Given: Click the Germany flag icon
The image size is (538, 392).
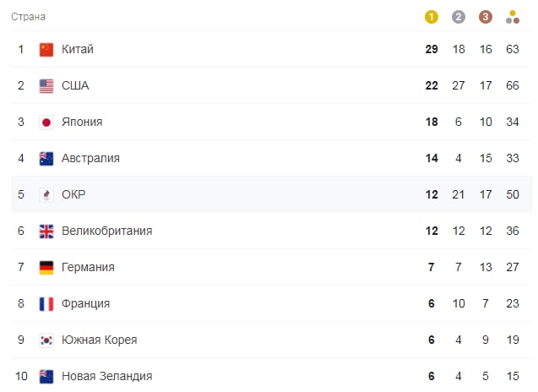Looking at the screenshot, I should coord(46,268).
